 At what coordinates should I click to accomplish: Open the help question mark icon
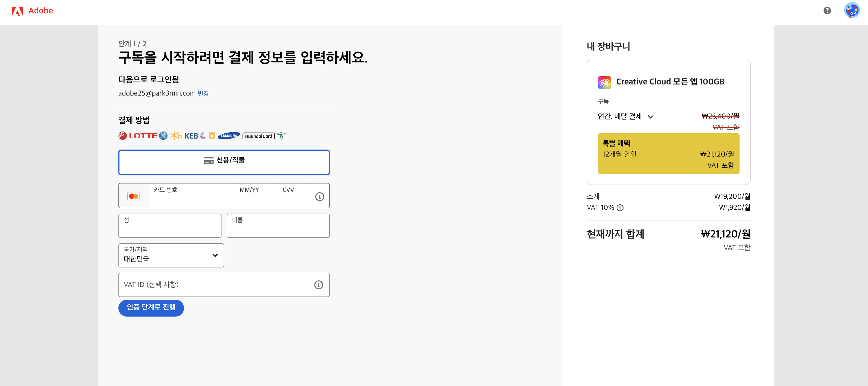[x=827, y=11]
